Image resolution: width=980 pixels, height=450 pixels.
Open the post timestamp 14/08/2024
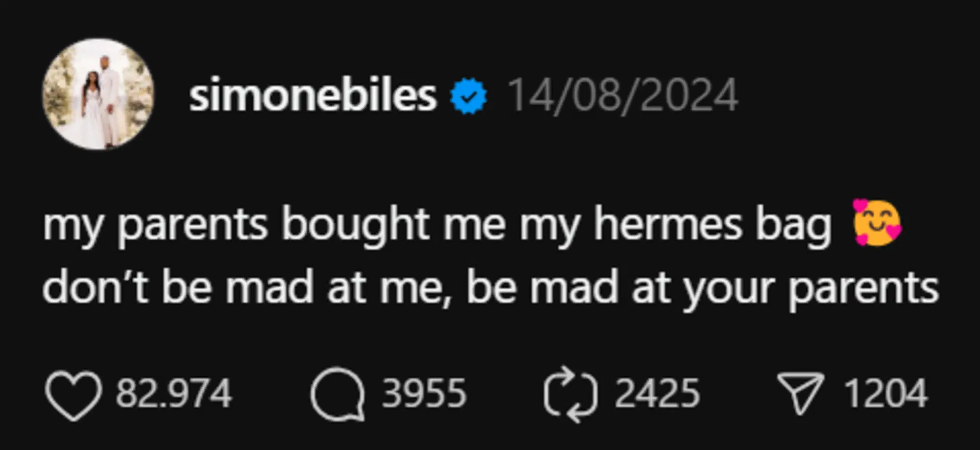click(622, 95)
